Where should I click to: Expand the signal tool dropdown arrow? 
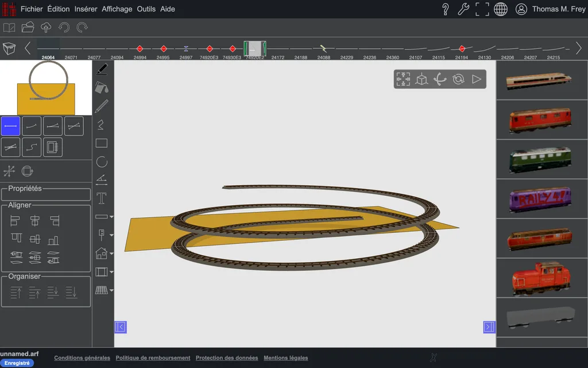tap(111, 235)
